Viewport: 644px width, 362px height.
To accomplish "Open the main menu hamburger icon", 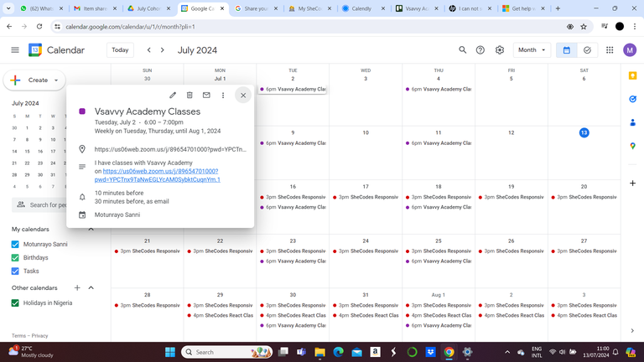I will 15,50.
